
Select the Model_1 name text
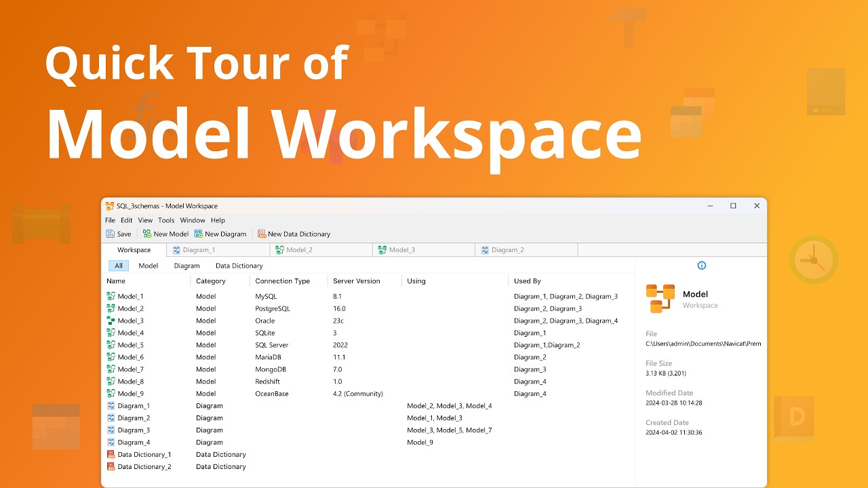click(x=131, y=296)
